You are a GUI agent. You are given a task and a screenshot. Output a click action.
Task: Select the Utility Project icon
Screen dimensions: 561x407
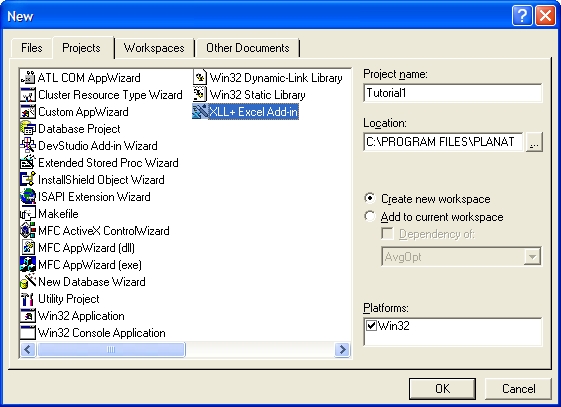[28, 299]
